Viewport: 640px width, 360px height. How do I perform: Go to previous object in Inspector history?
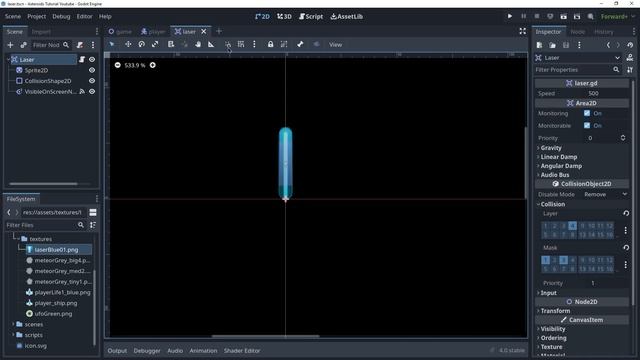(x=608, y=45)
